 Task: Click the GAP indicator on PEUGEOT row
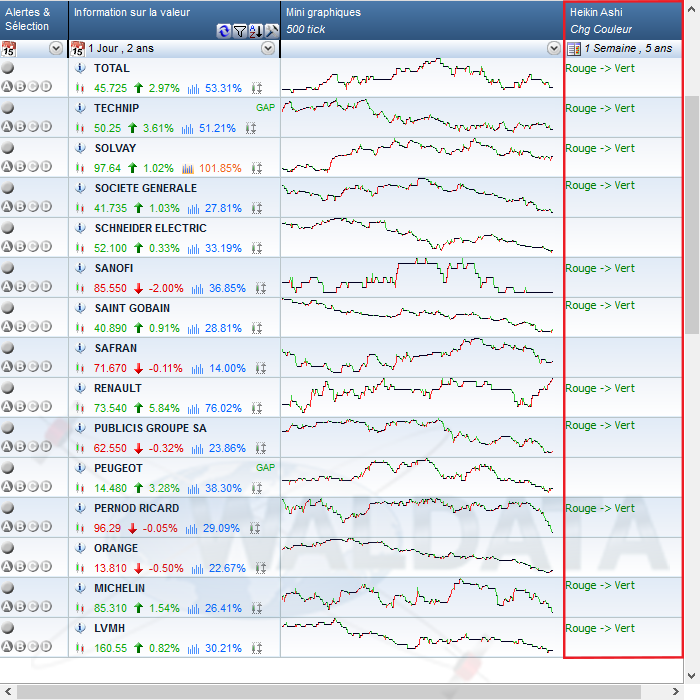coord(266,467)
